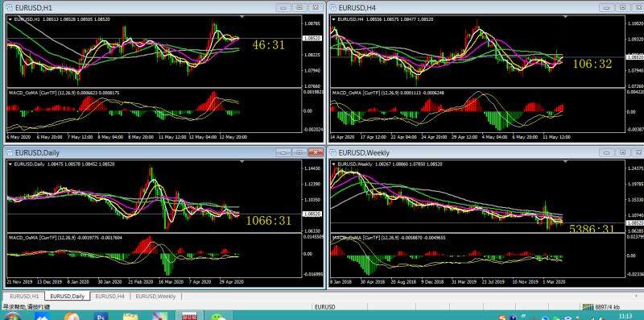The width and height of the screenshot is (644, 320).
Task: Click the 106:32 countdown in H4 chart
Action: [592, 64]
